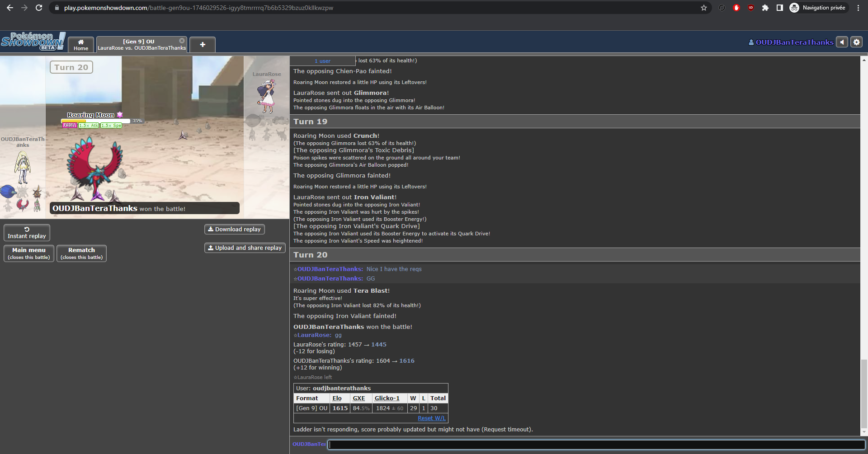This screenshot has height=454, width=868.
Task: Click OUDJBanTeraThanks name beside the 'GG' message
Action: [x=330, y=279]
